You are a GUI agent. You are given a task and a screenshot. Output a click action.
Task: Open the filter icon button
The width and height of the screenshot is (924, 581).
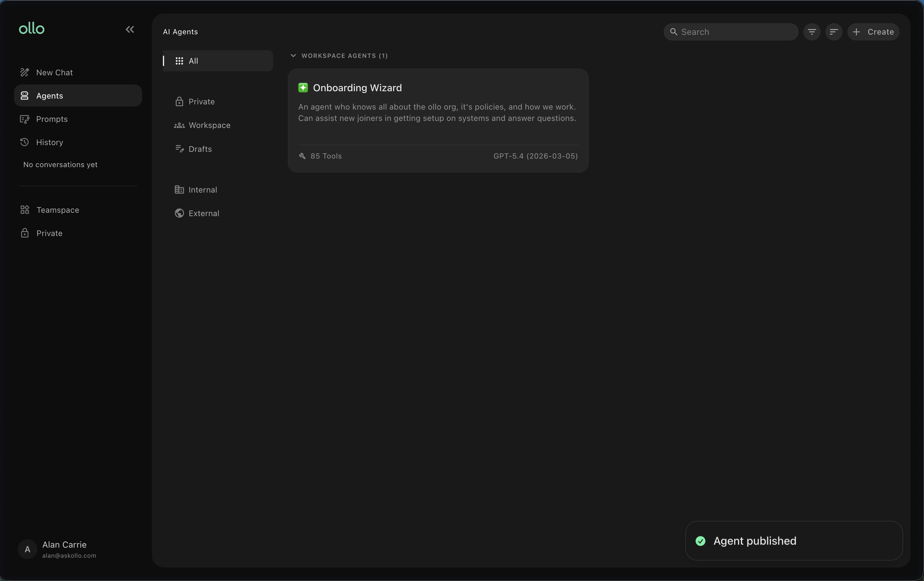point(812,32)
